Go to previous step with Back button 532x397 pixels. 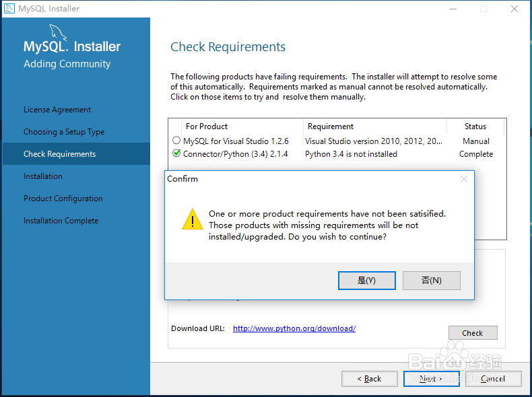click(x=370, y=379)
